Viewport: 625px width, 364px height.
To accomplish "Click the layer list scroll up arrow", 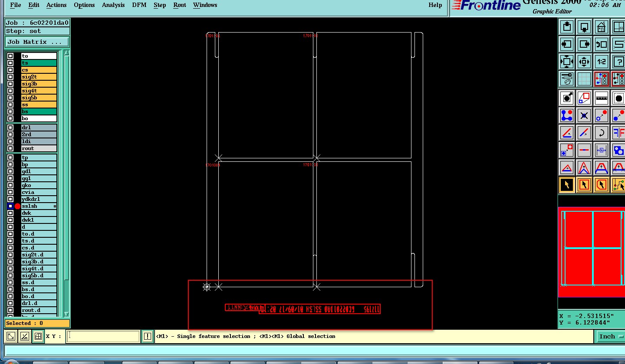I will [x=66, y=53].
